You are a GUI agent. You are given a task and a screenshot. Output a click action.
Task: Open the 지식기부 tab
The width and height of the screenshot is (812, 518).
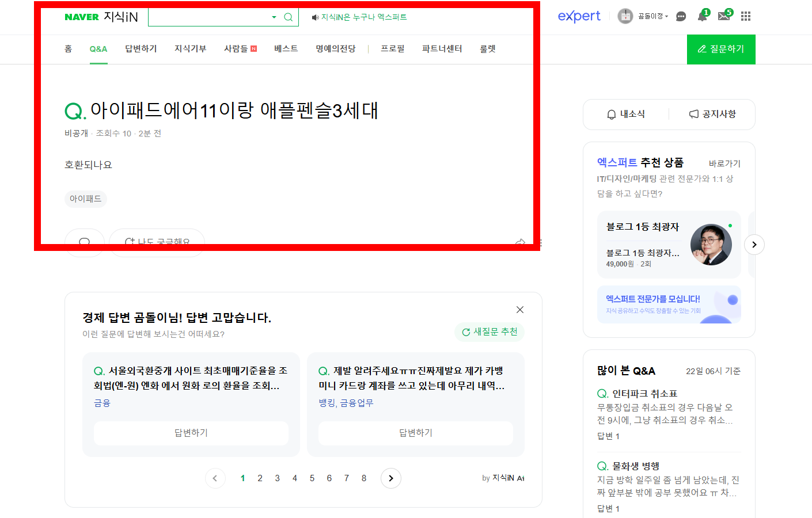(x=191, y=49)
